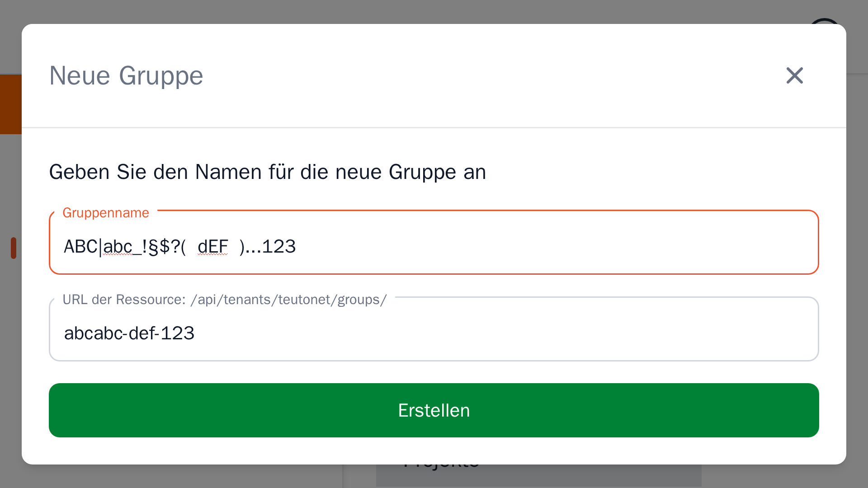Click the orange sidebar block behind dialog
Viewport: 868px width, 488px height.
pyautogui.click(x=10, y=104)
